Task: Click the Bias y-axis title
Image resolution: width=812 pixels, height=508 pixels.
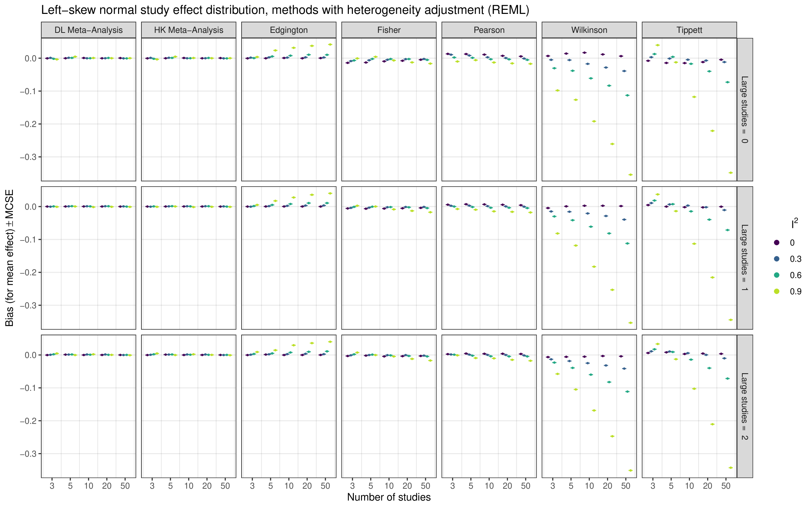Action: [9, 258]
